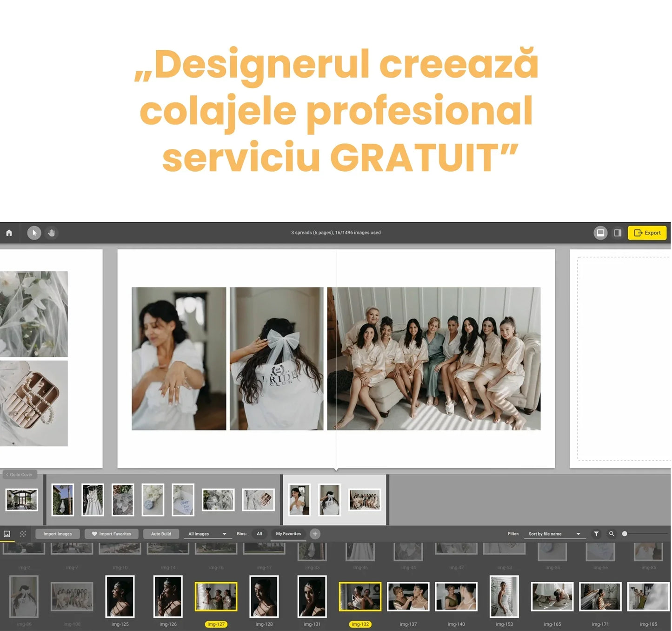Switch to single page view icon
672x631 pixels.
(618, 233)
